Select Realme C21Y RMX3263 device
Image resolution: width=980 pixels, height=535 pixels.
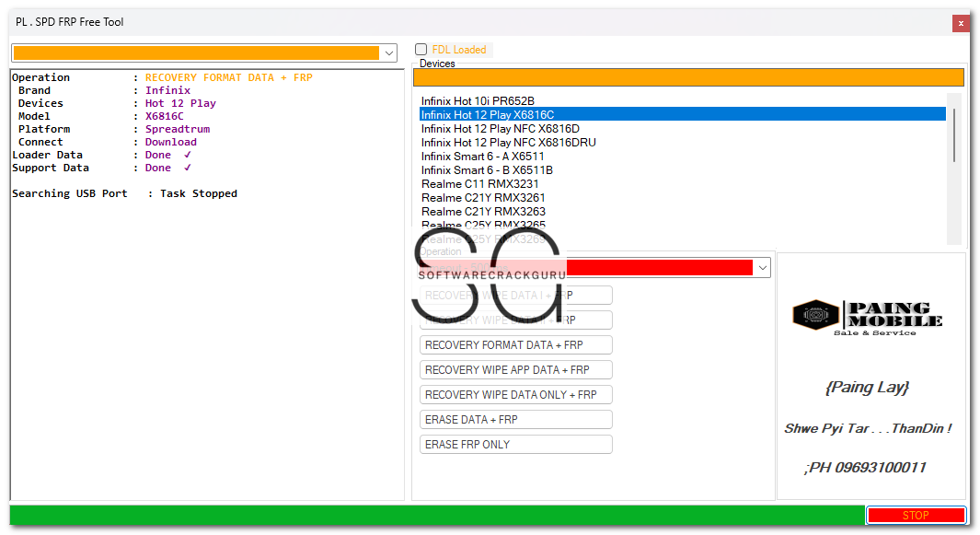pos(683,211)
